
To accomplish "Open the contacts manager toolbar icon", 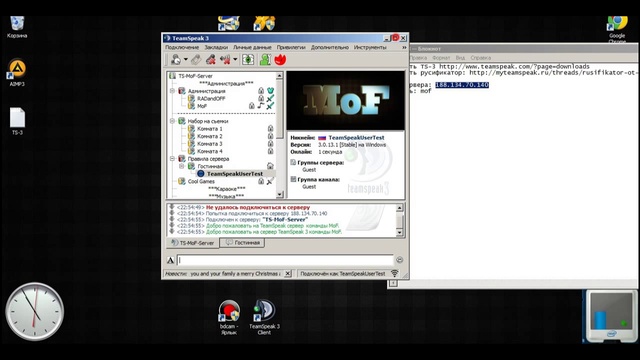I will click(265, 60).
